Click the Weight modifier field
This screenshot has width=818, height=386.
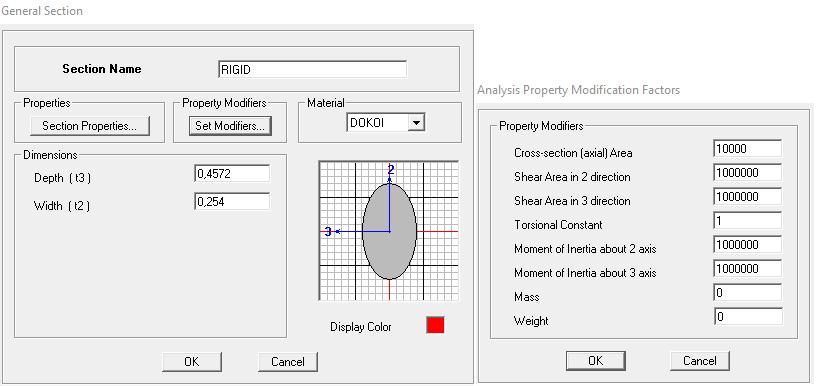(748, 317)
